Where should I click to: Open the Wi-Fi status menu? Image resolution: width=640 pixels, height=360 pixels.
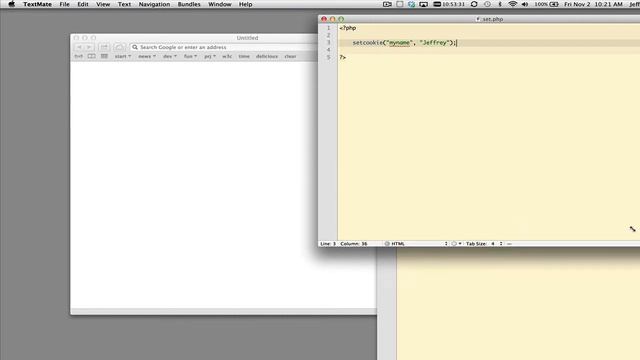(x=513, y=4)
